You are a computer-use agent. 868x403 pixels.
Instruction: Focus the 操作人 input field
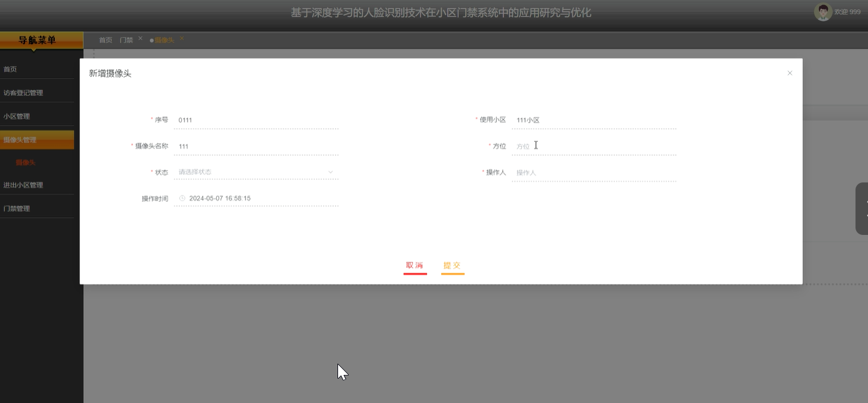coord(594,172)
